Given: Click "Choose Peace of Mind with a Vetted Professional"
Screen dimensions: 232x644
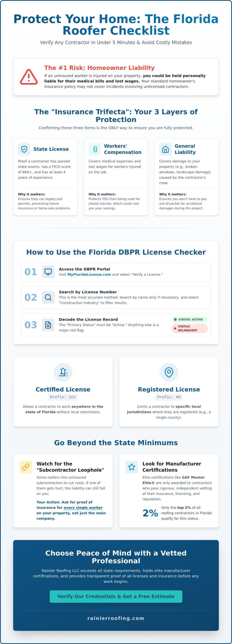Looking at the screenshot, I should point(116,557).
